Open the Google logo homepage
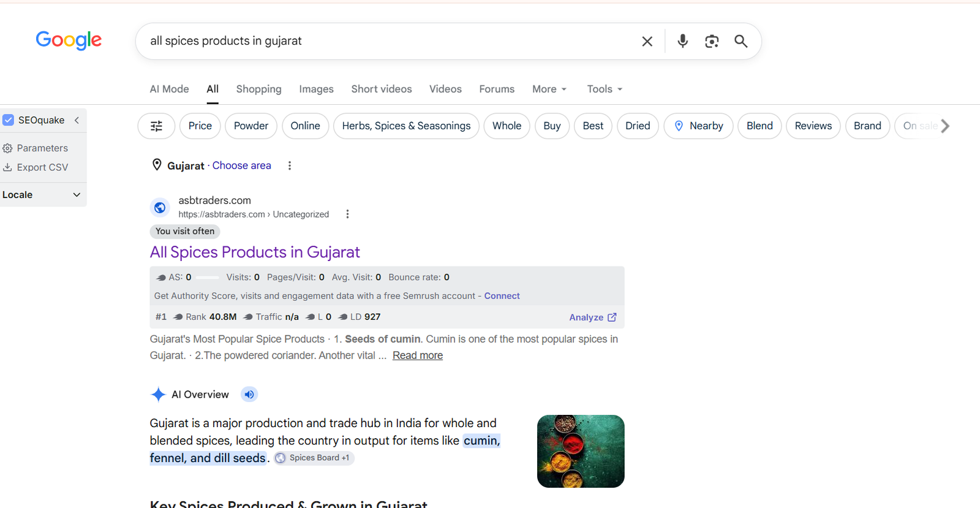Image resolution: width=980 pixels, height=508 pixels. point(69,40)
